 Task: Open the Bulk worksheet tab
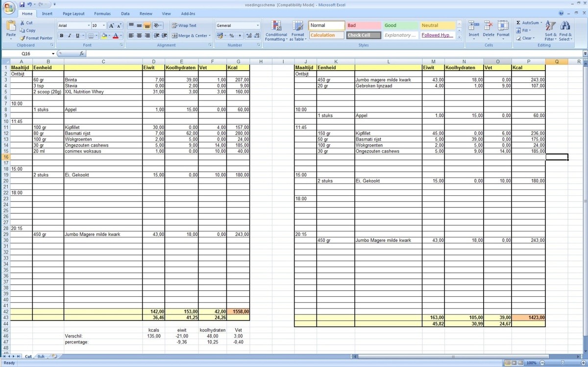41,356
